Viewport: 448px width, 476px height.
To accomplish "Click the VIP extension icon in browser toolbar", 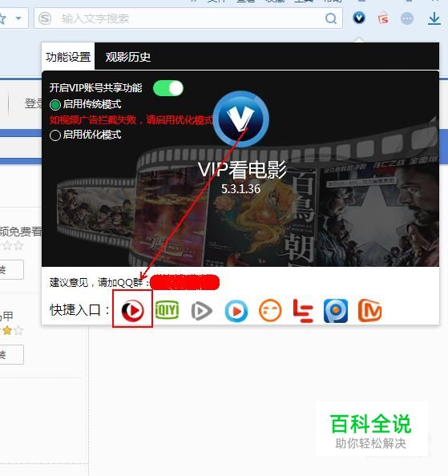I will [x=359, y=18].
